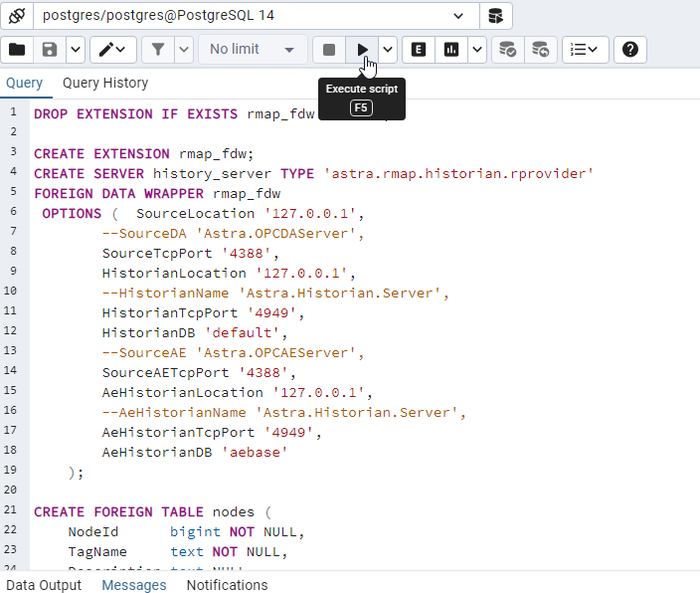This screenshot has width=700, height=593.
Task: Open the Help question mark icon
Action: click(630, 50)
